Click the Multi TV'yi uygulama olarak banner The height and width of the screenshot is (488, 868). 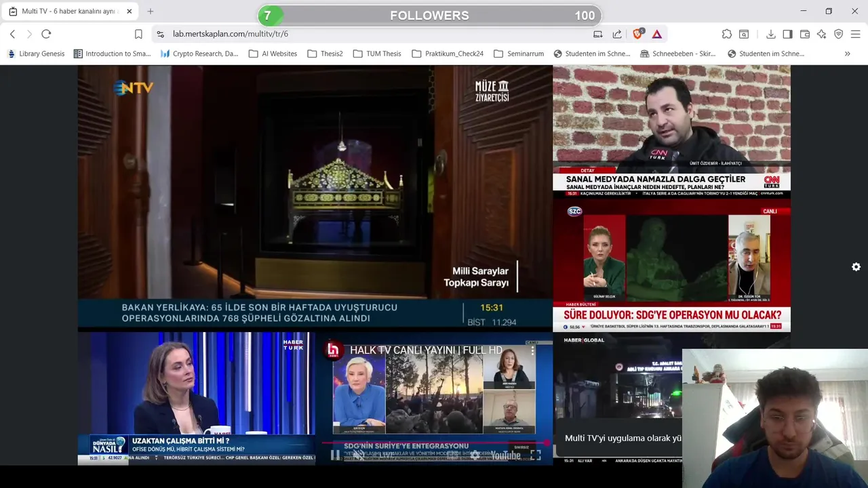(623, 438)
